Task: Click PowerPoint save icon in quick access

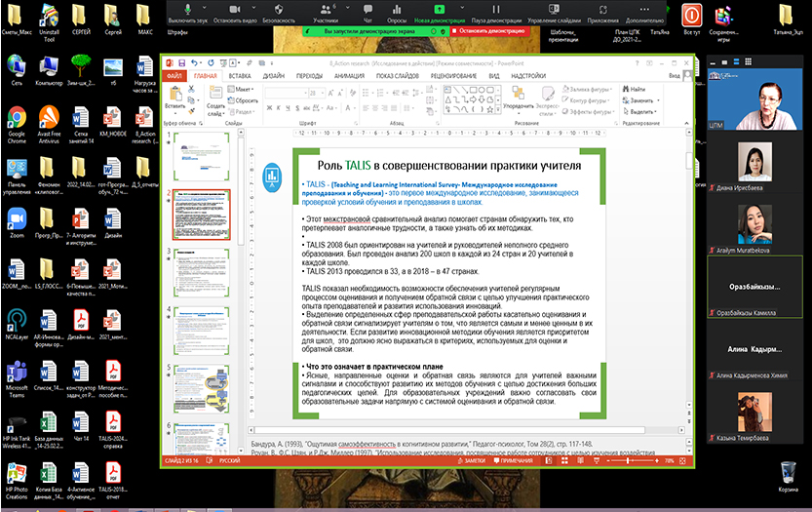Action: coord(181,62)
